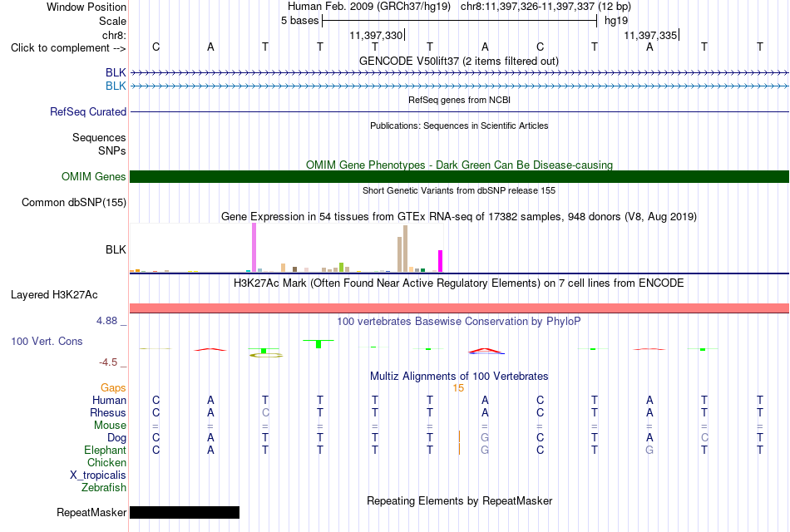The width and height of the screenshot is (790, 532).
Task: Click the light grey 'G' in Dog row
Action: (485, 438)
